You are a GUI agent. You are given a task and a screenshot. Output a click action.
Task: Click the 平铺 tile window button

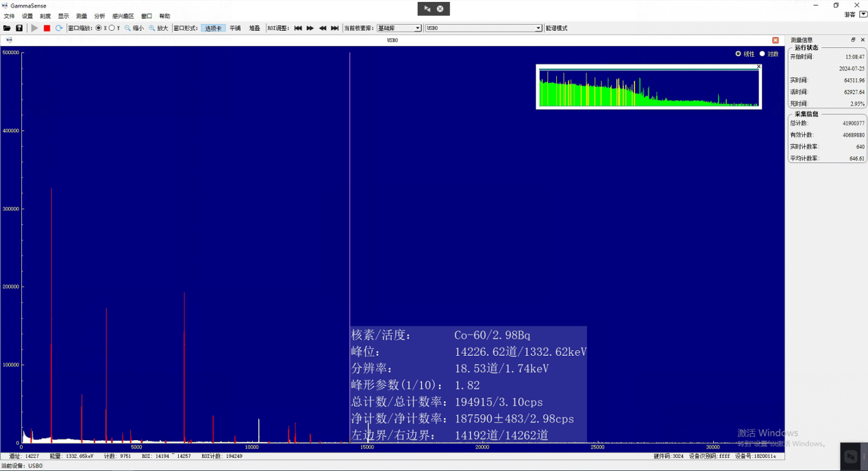point(235,28)
